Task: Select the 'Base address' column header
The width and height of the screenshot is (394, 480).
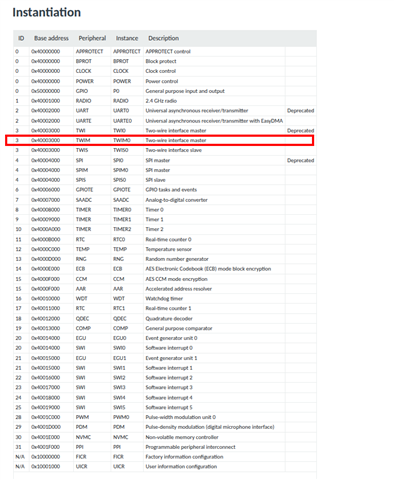Action: pos(51,38)
